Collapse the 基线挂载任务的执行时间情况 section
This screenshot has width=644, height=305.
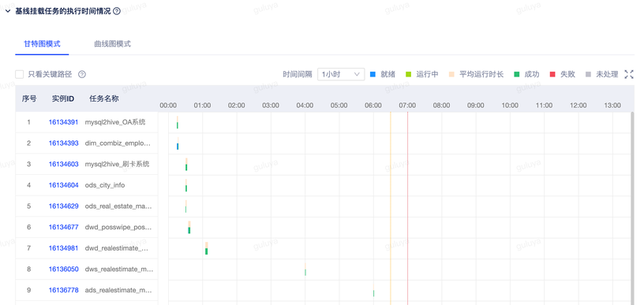click(x=8, y=12)
